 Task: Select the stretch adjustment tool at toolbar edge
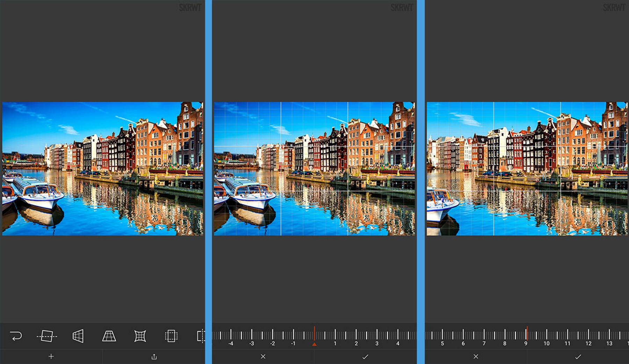tap(200, 336)
